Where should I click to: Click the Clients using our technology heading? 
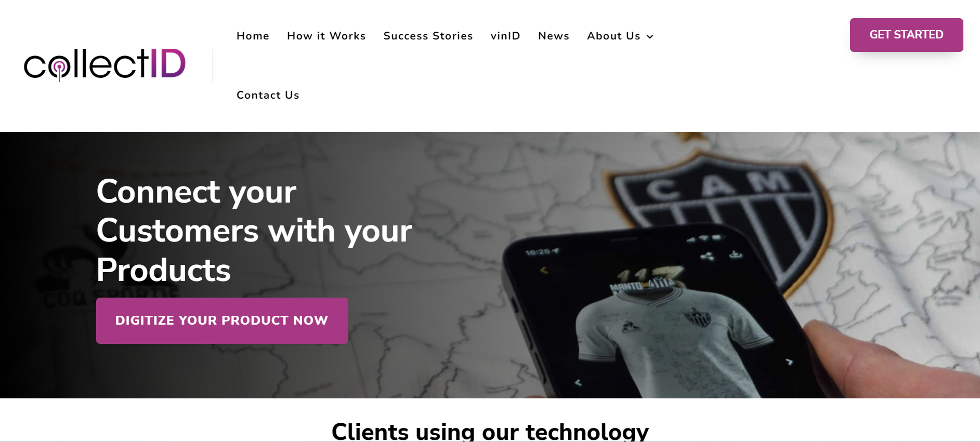pyautogui.click(x=490, y=431)
